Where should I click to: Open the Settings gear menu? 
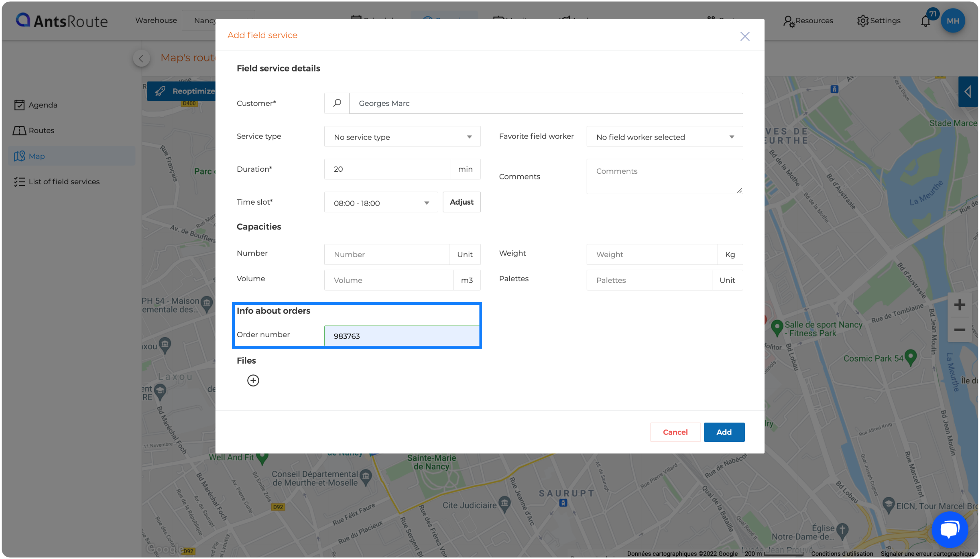879,20
